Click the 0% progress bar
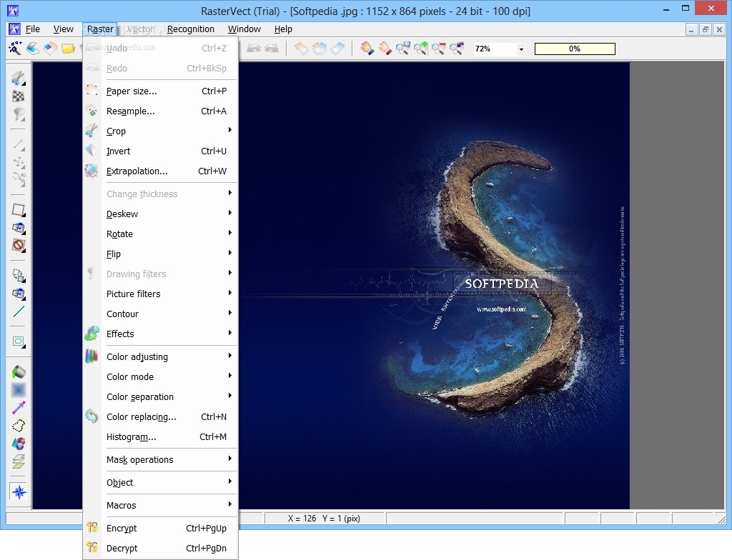The width and height of the screenshot is (732, 560). (575, 49)
